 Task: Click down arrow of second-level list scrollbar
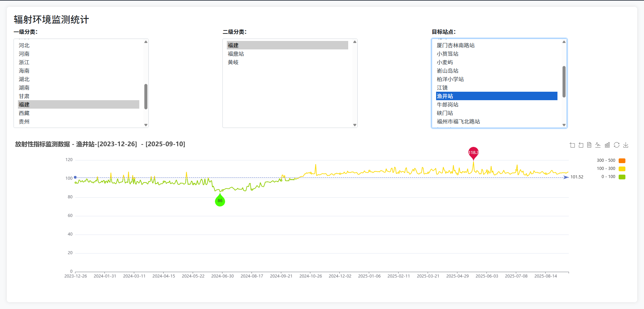[x=355, y=125]
